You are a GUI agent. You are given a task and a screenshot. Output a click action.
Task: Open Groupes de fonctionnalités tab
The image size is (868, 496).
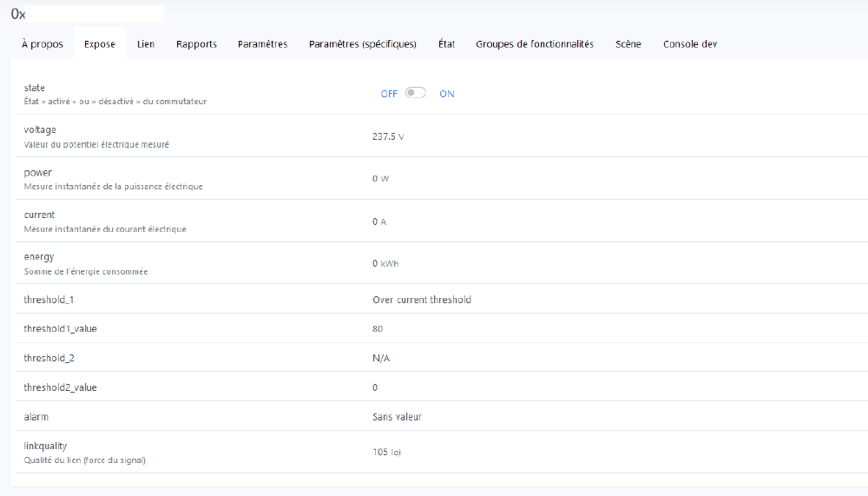point(535,44)
